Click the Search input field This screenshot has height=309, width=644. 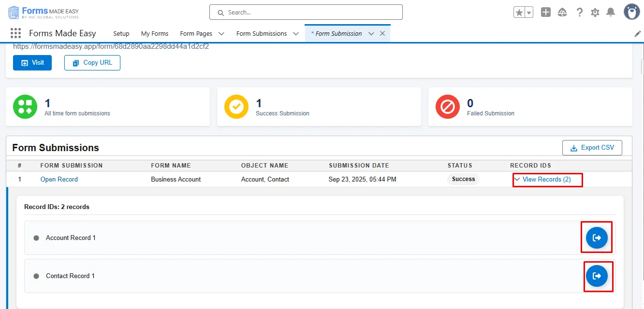coord(306,13)
